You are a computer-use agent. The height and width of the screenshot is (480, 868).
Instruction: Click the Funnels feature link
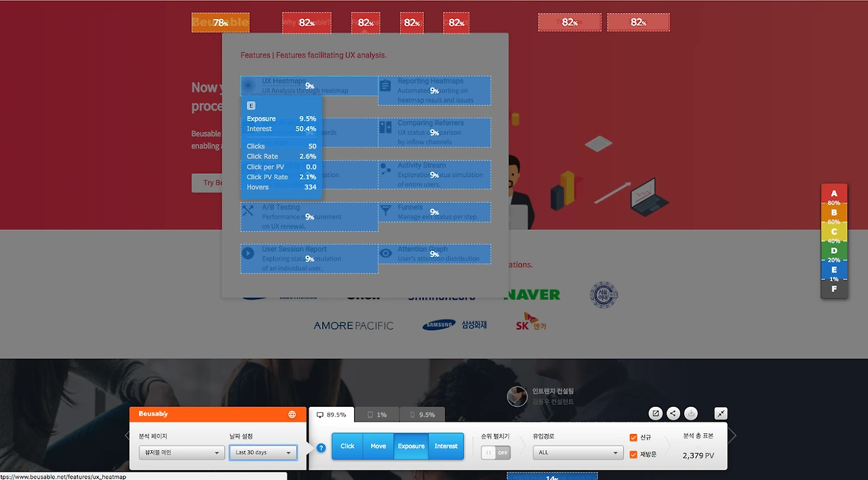tap(435, 212)
